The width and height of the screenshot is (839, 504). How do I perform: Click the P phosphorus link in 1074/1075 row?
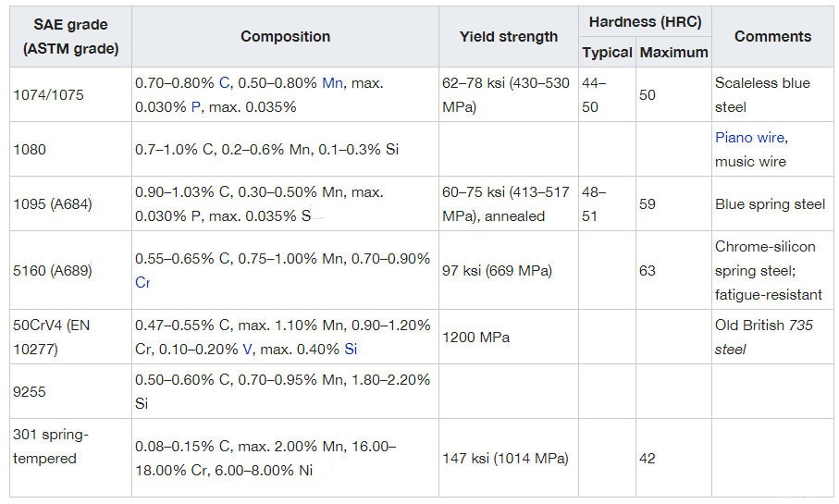(194, 107)
